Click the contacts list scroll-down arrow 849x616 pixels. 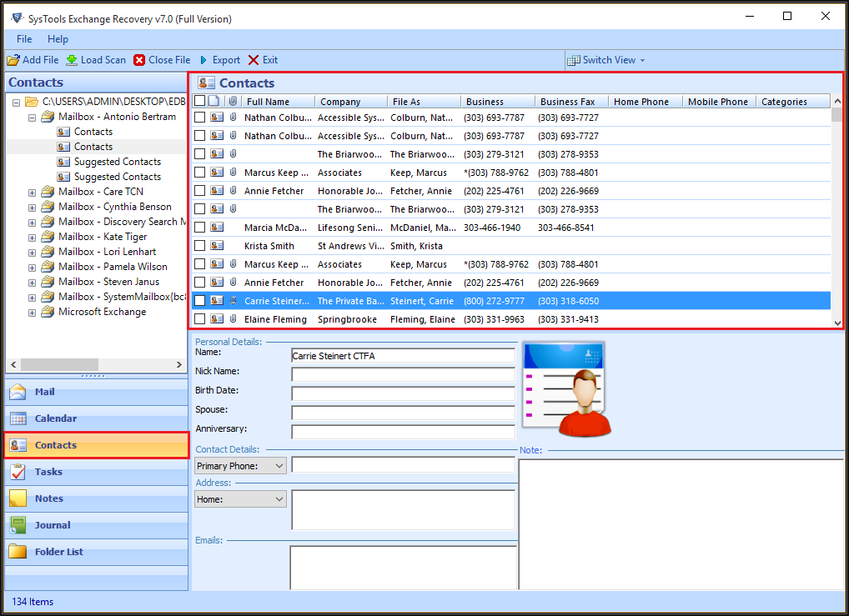tap(837, 323)
